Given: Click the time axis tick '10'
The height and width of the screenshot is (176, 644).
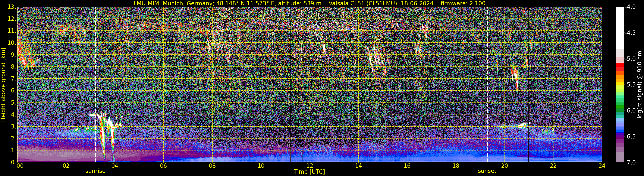Looking at the screenshot, I should (x=261, y=166).
